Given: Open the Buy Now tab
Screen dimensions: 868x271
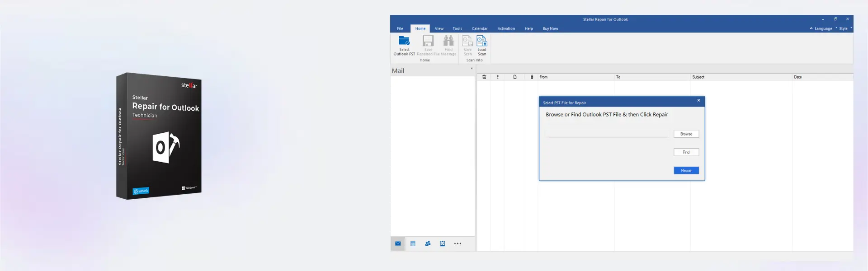Looking at the screenshot, I should click(550, 28).
